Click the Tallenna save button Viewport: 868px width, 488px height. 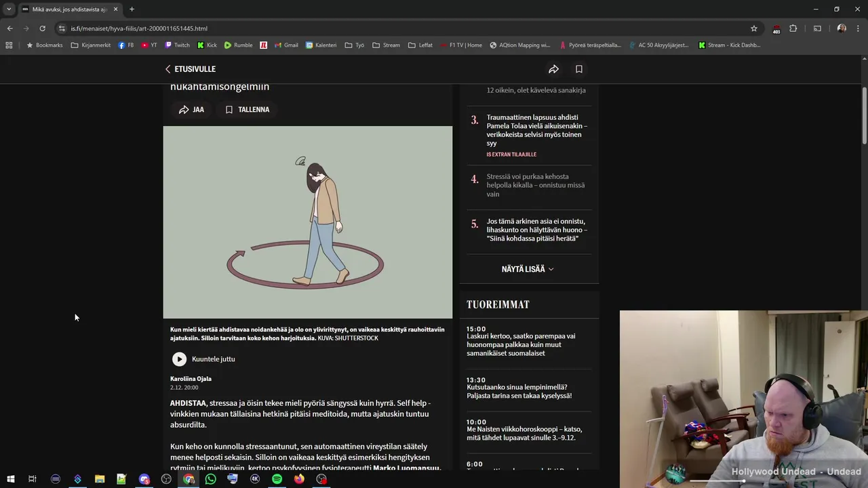click(x=247, y=110)
